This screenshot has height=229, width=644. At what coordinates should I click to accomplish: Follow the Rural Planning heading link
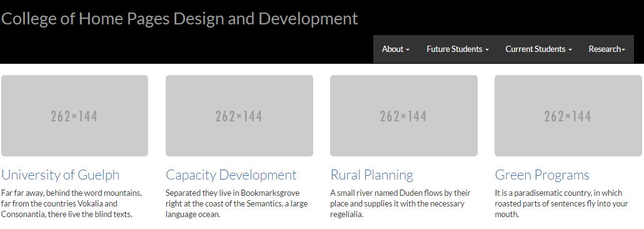click(371, 175)
